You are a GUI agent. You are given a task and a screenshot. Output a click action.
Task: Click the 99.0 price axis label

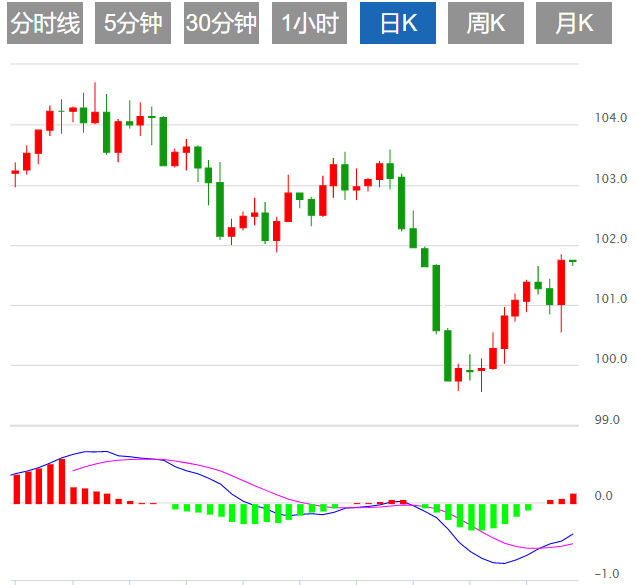pos(608,419)
